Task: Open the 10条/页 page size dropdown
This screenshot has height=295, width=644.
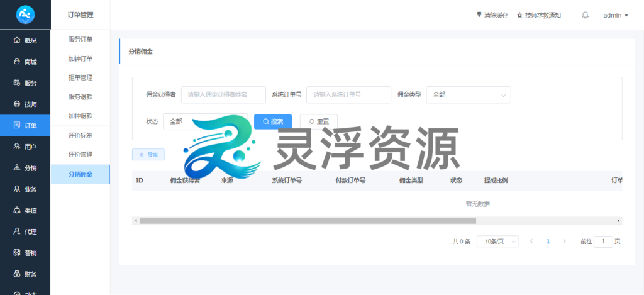Action: point(497,242)
